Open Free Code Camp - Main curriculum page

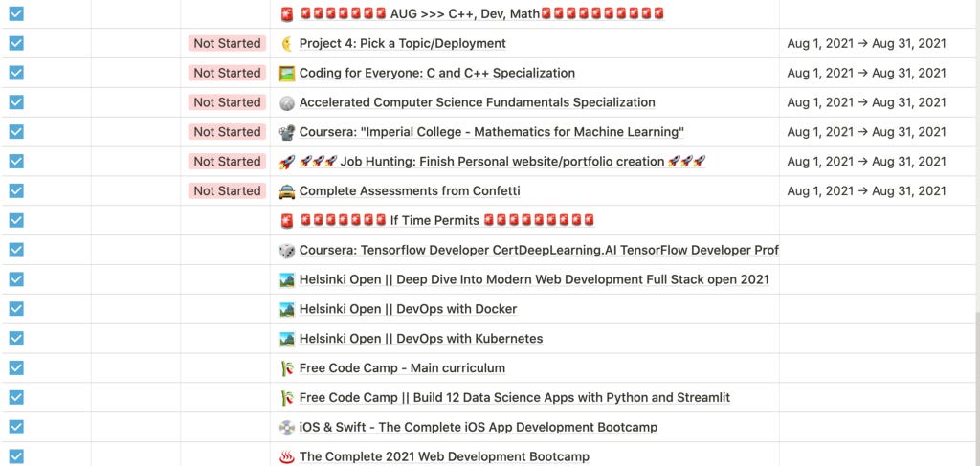402,368
